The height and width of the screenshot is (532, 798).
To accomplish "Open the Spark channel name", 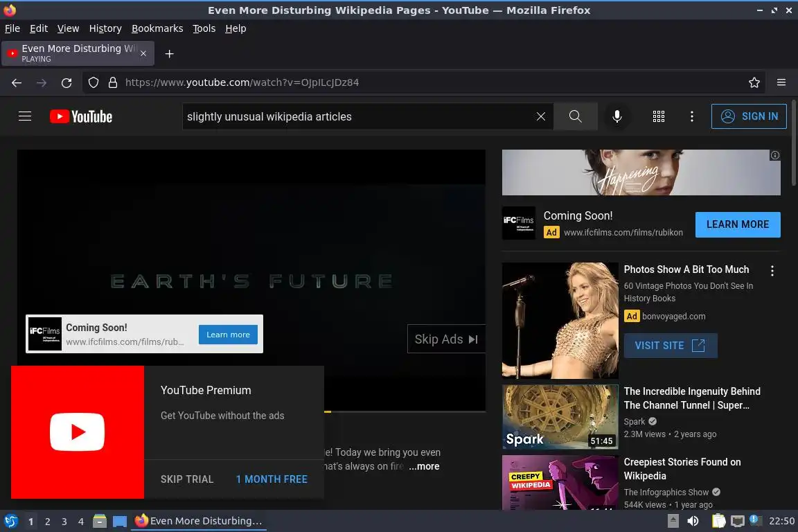I will click(634, 422).
